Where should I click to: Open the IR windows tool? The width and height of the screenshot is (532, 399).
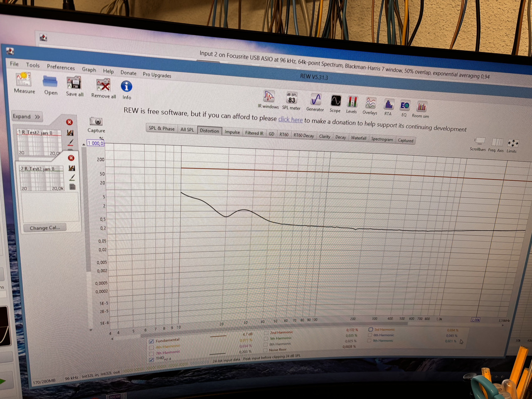coord(269,96)
